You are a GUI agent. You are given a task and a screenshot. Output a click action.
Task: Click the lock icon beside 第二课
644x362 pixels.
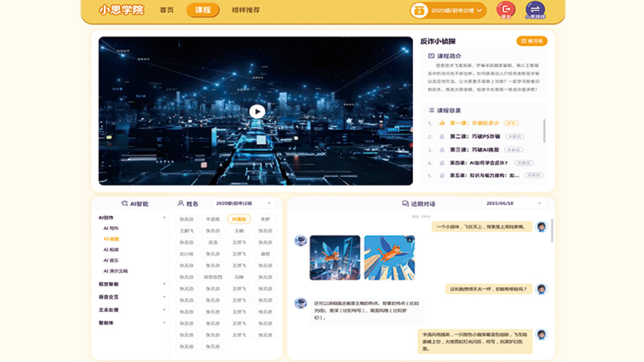click(x=442, y=136)
